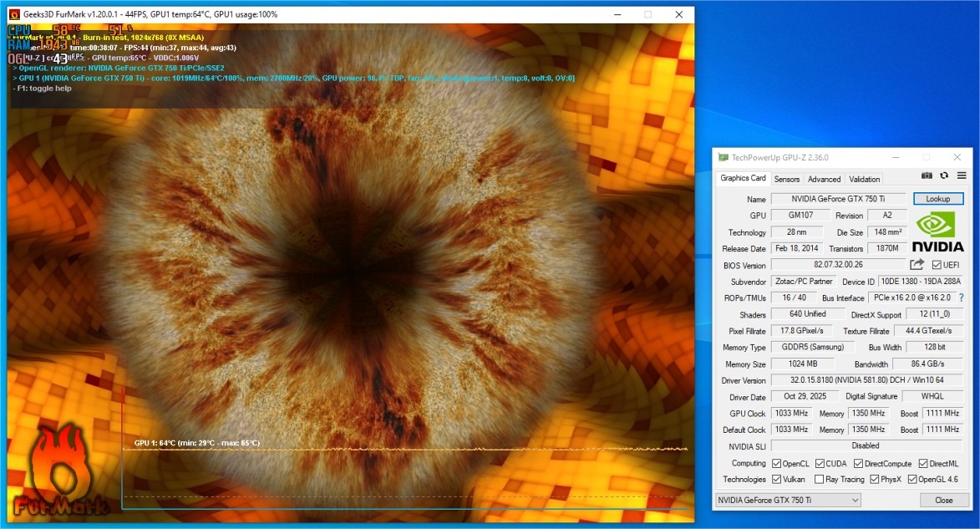The width and height of the screenshot is (980, 529).
Task: Click the Subvendor field Zotac/PC Partner
Action: point(804,282)
